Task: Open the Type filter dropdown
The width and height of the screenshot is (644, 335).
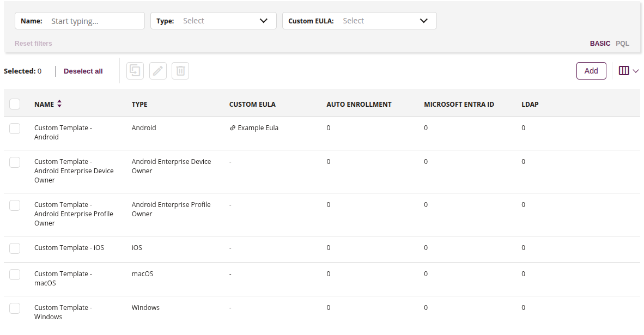Action: pyautogui.click(x=223, y=20)
